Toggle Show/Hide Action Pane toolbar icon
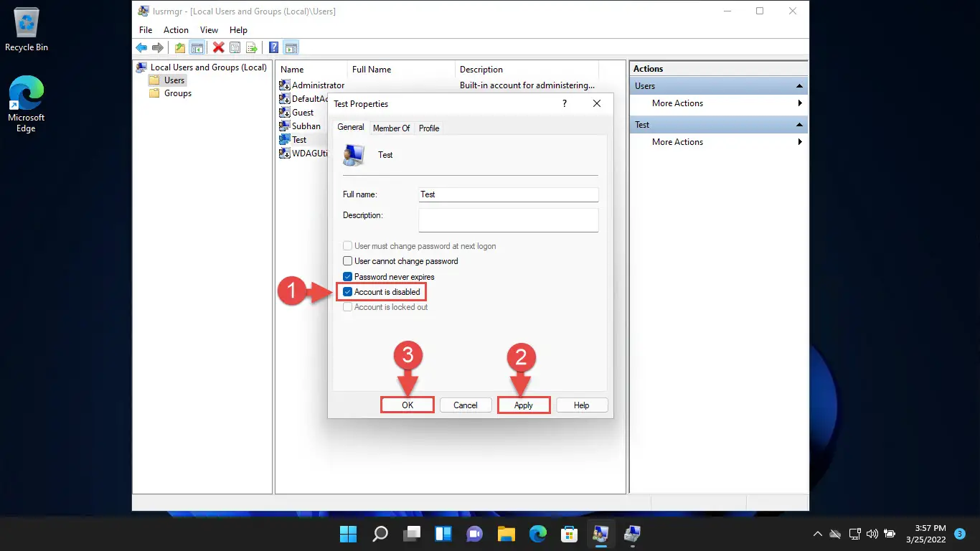This screenshot has width=980, height=551. click(291, 48)
